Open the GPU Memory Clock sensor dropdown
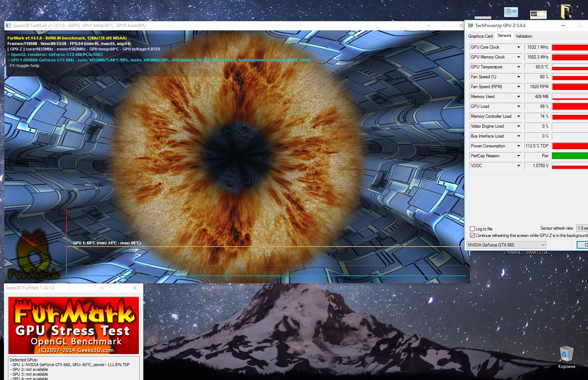This screenshot has height=380, width=588. point(518,57)
